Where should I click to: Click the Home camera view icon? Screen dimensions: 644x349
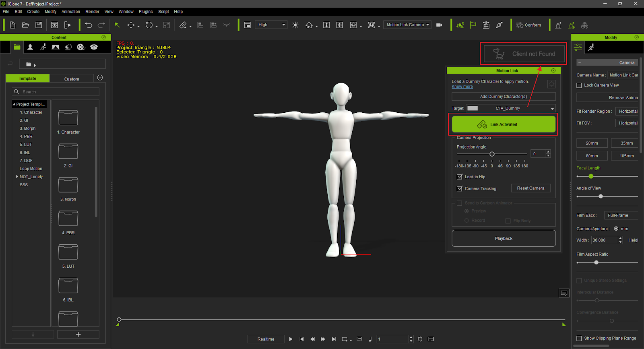click(309, 25)
